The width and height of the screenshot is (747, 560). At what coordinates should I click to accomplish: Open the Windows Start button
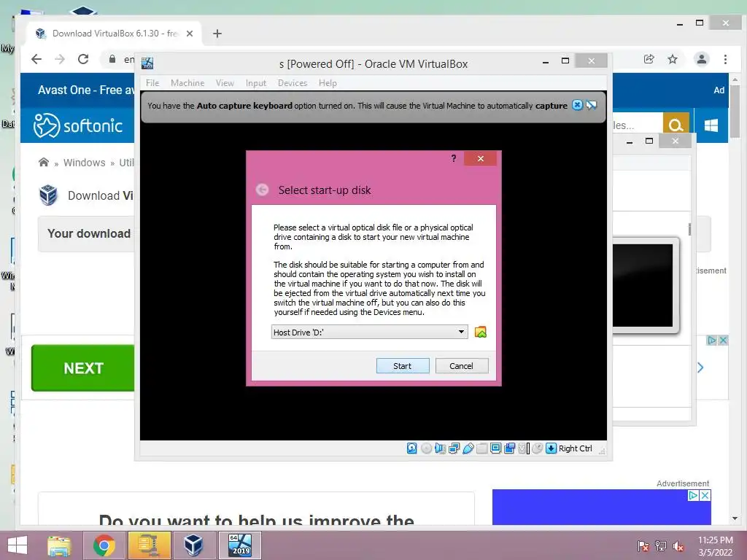(18, 545)
